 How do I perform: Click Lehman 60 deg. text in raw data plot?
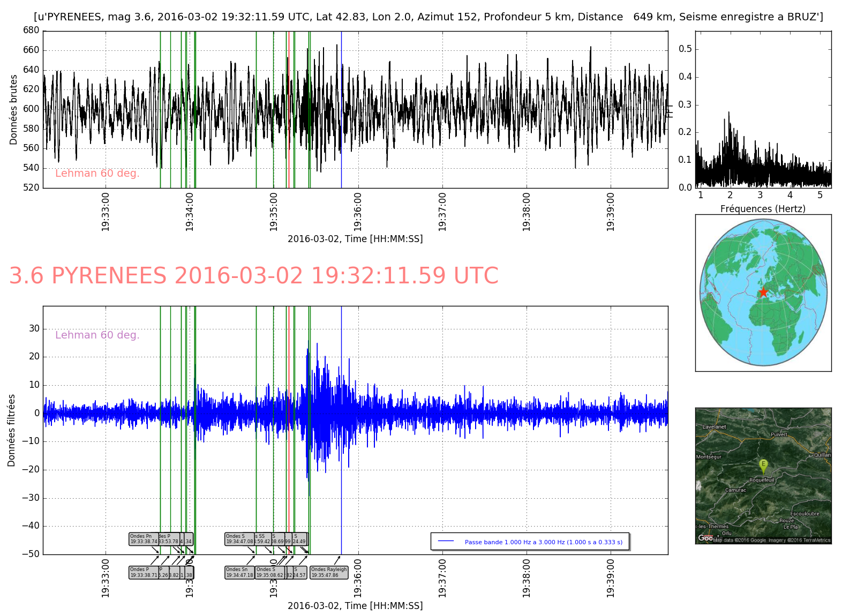point(97,173)
